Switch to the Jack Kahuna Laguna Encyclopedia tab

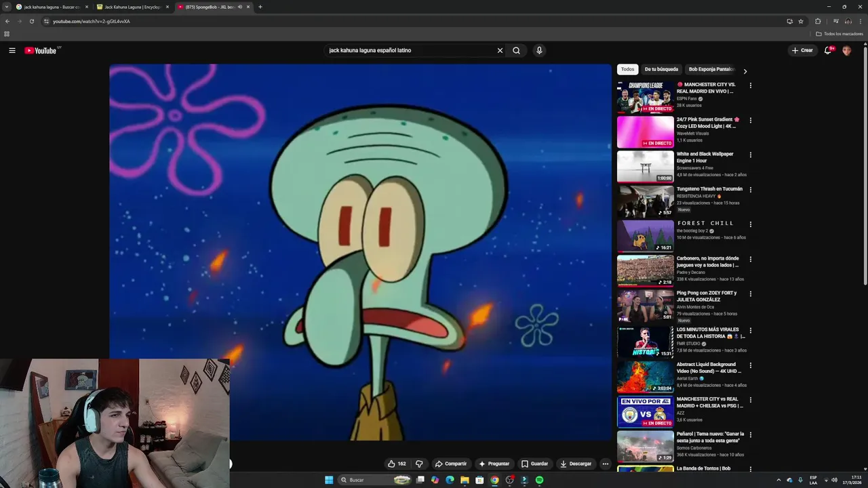click(x=132, y=7)
